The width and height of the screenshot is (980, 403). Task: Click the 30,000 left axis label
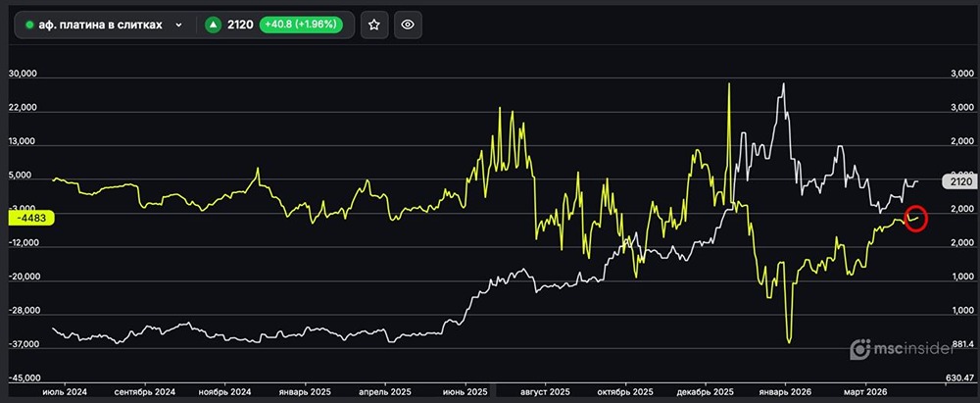pyautogui.click(x=24, y=74)
